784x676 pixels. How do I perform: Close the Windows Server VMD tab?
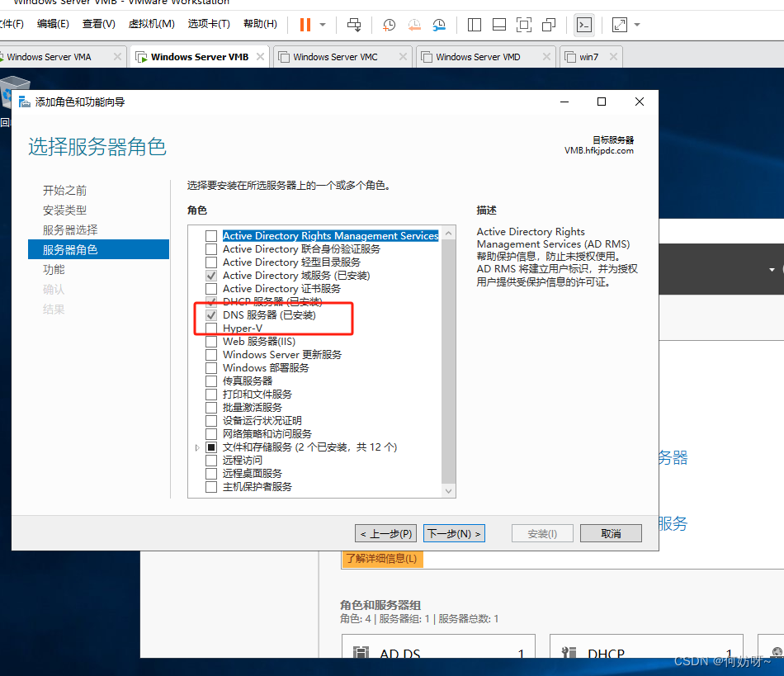(x=546, y=56)
